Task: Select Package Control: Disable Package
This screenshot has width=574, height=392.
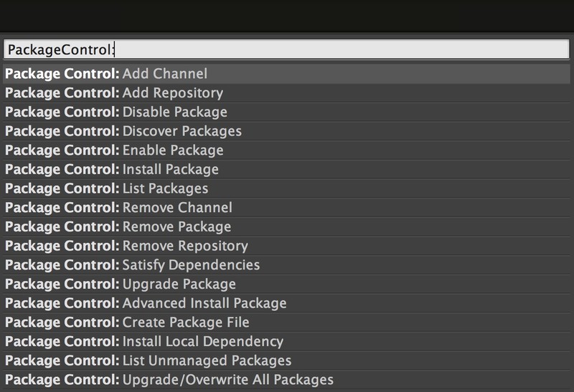Action: tap(286, 112)
